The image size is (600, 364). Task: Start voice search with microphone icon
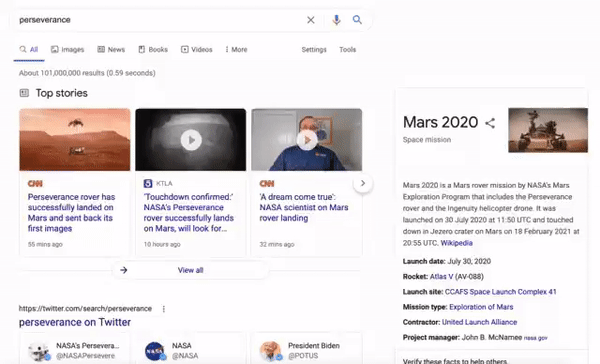click(x=336, y=20)
